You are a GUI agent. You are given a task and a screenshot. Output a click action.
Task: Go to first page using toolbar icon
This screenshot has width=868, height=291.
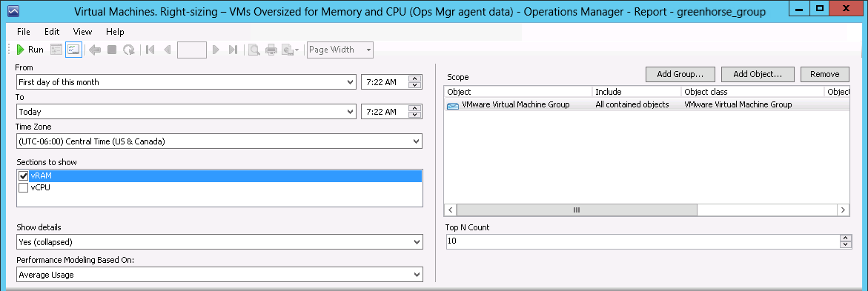click(x=150, y=50)
